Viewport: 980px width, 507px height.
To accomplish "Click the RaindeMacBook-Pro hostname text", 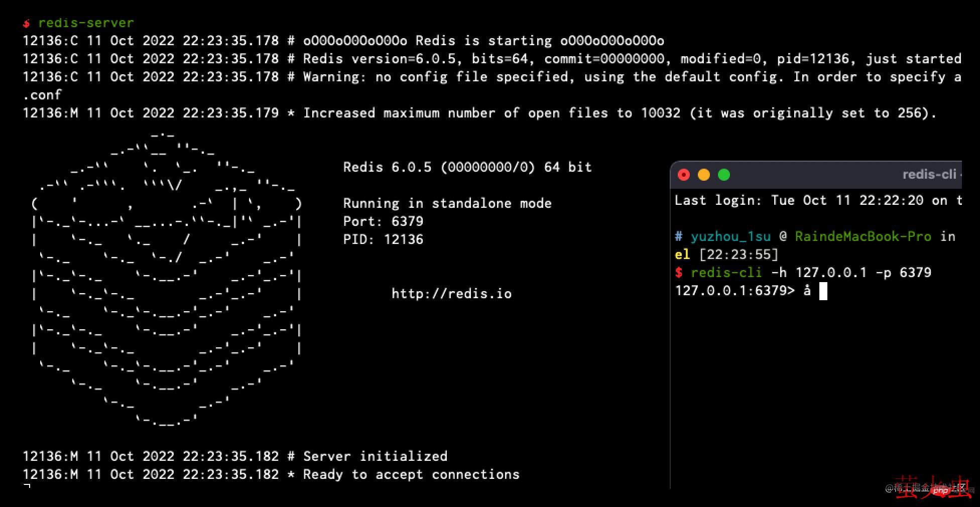I will (x=863, y=236).
